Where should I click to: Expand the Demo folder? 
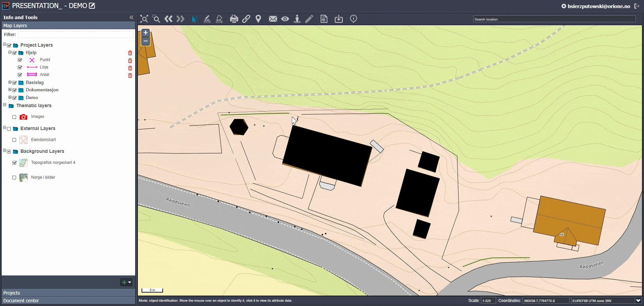click(10, 97)
